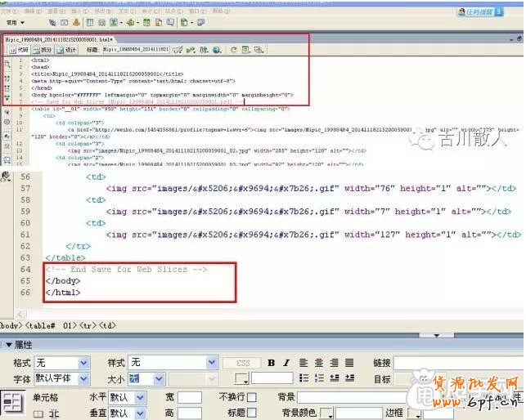
Task: Click the browser compatibility check icon
Action: click(x=178, y=50)
